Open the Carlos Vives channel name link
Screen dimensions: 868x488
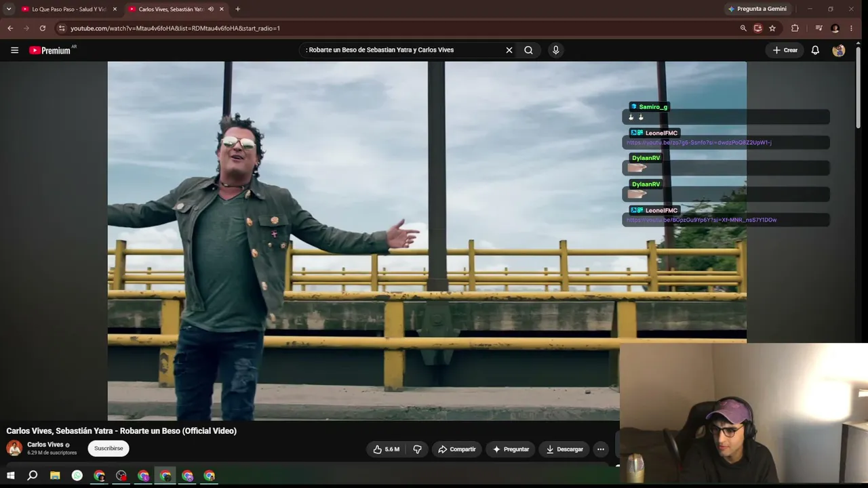(45, 445)
